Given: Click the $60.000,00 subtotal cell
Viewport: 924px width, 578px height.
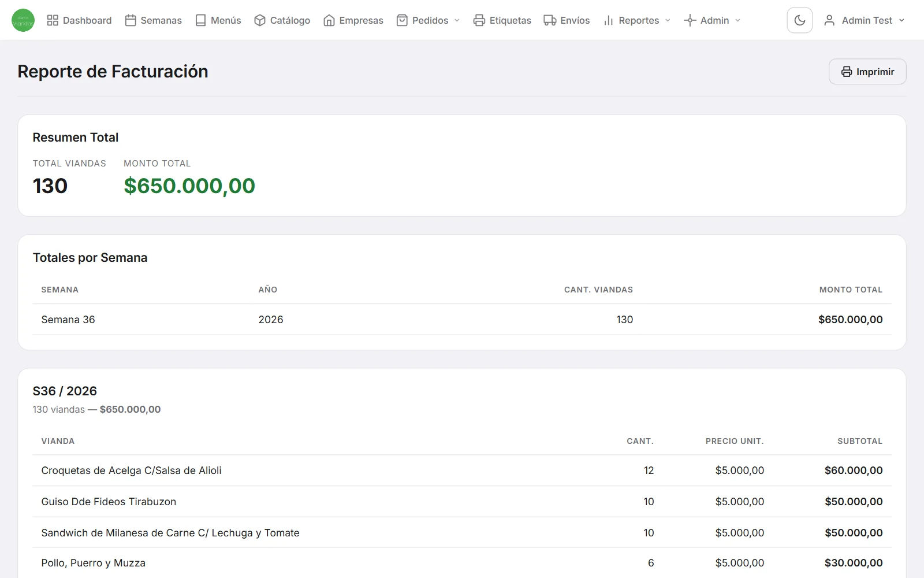Looking at the screenshot, I should [x=854, y=470].
